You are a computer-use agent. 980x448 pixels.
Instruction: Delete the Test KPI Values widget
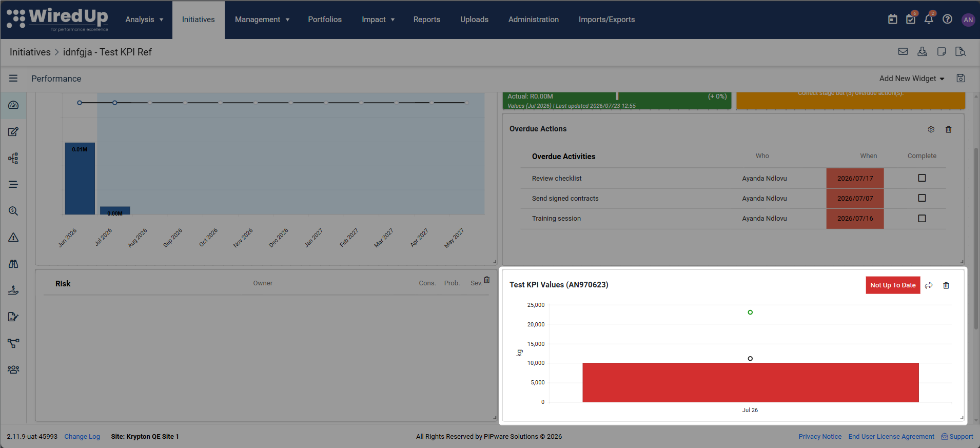pyautogui.click(x=946, y=285)
